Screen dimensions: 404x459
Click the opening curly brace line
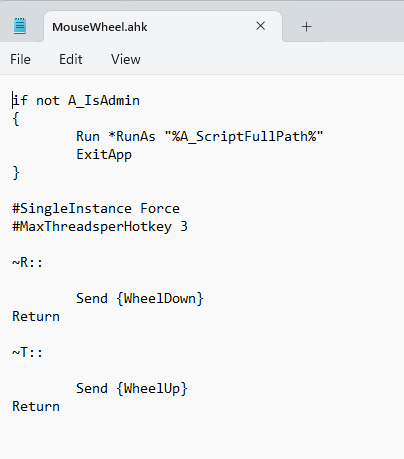click(16, 119)
